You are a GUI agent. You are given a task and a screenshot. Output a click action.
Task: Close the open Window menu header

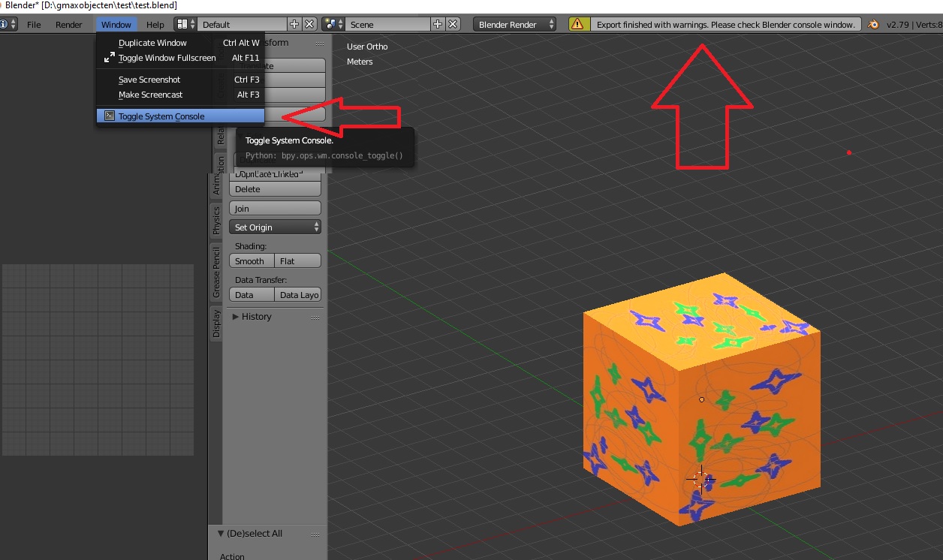pyautogui.click(x=116, y=24)
